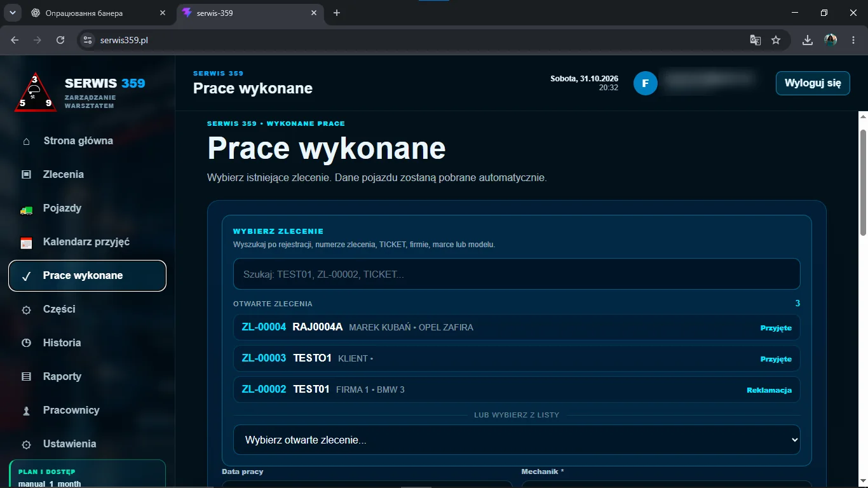
Task: Open the tab search dropdown arrow
Action: coord(12,13)
